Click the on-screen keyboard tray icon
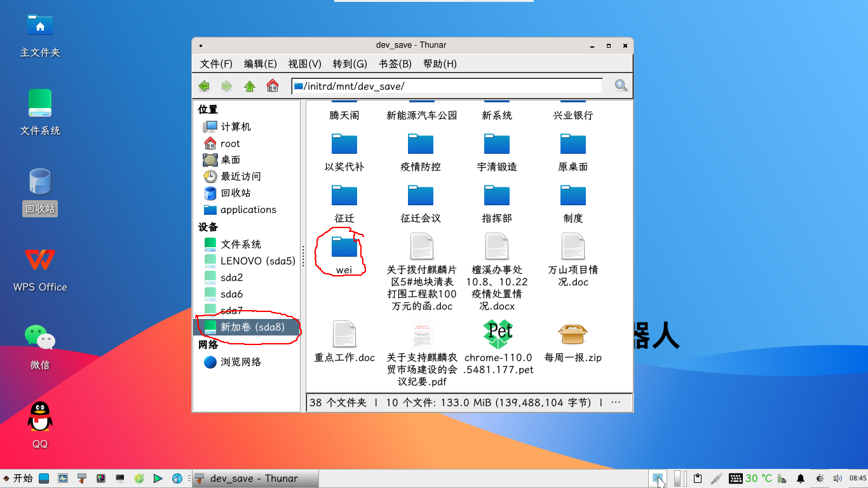868x488 pixels. (736, 478)
